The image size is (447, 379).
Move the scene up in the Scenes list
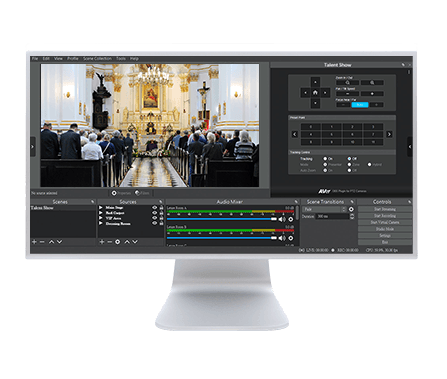pyautogui.click(x=51, y=242)
